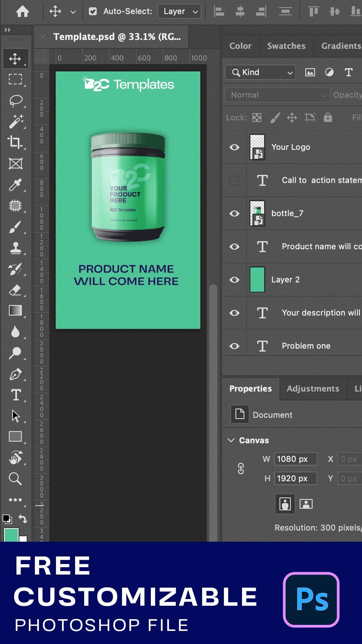
Task: Select the Clone Stamp tool
Action: (x=15, y=248)
